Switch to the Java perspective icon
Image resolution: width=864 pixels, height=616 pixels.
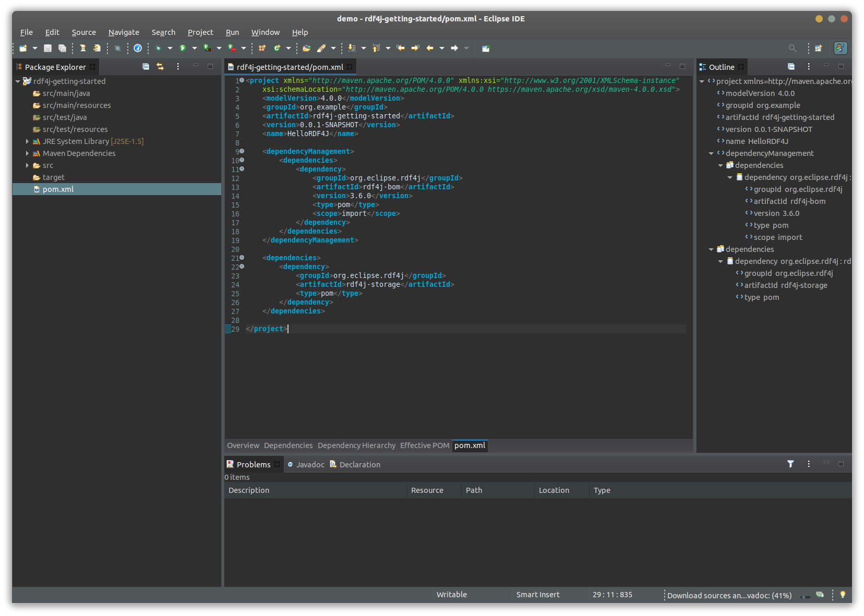[841, 48]
